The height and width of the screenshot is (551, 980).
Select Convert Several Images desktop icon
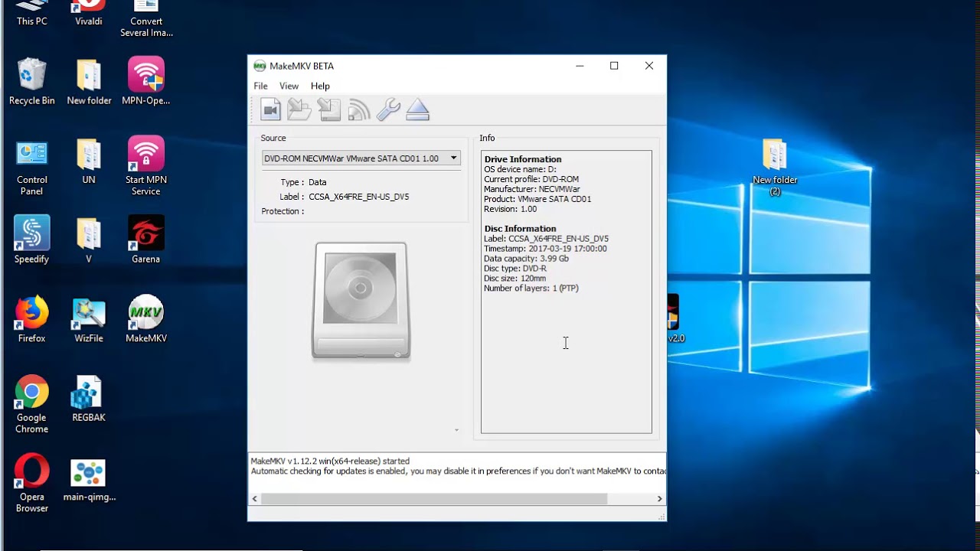[x=146, y=19]
